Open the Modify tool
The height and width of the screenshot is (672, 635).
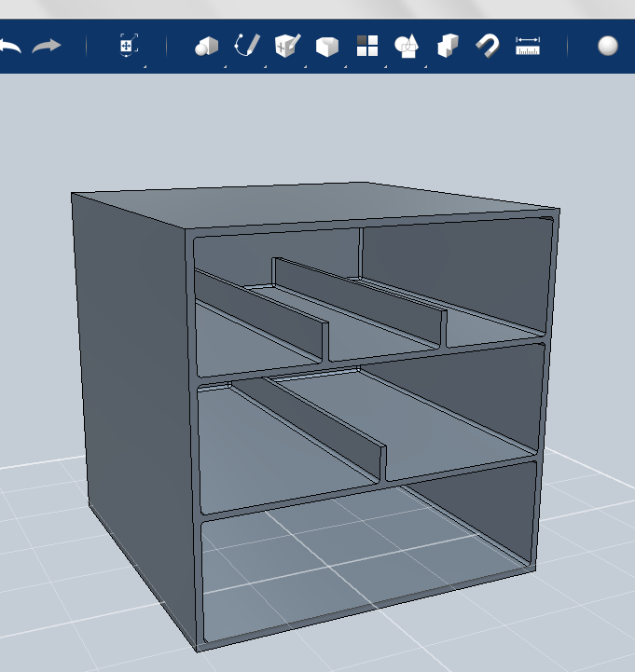(x=327, y=46)
